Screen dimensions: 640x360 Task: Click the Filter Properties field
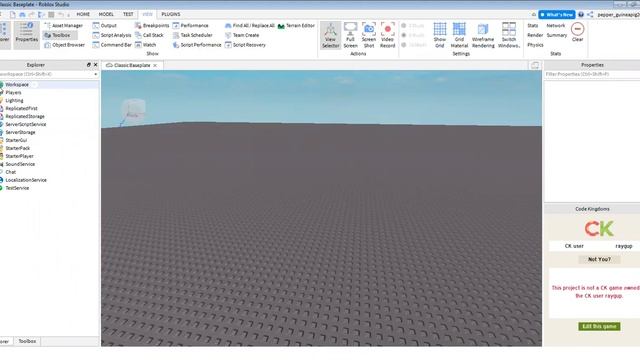[592, 75]
